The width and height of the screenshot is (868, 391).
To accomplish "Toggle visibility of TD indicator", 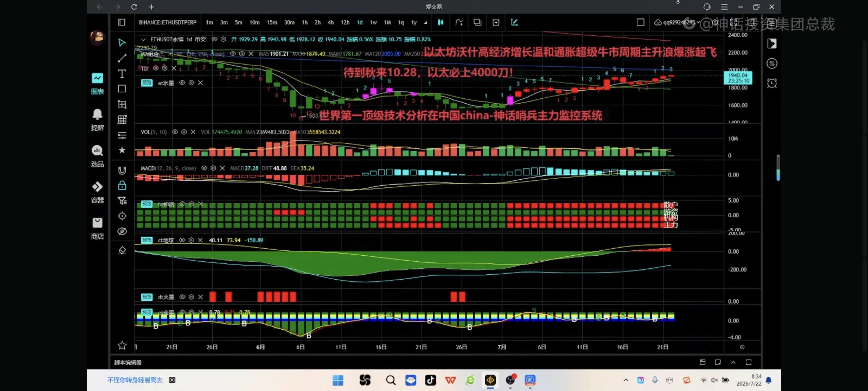I will (155, 68).
